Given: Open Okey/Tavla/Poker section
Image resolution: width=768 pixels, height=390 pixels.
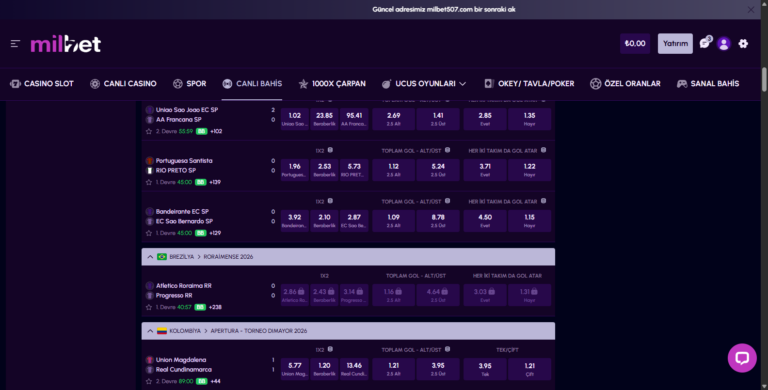Looking at the screenshot, I should pyautogui.click(x=529, y=84).
